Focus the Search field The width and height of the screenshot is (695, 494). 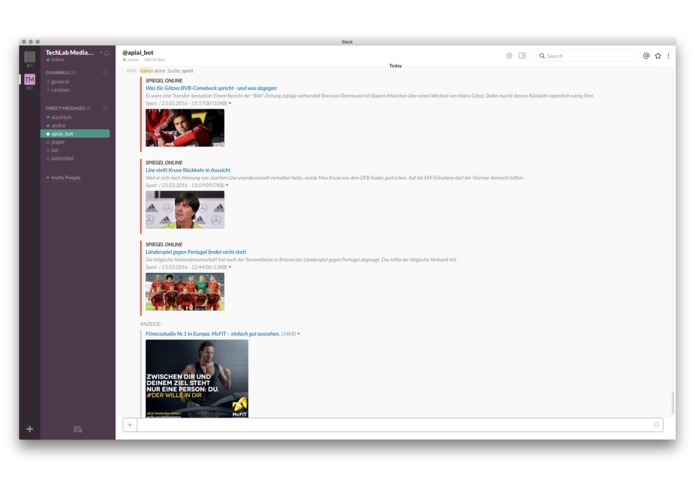click(587, 56)
